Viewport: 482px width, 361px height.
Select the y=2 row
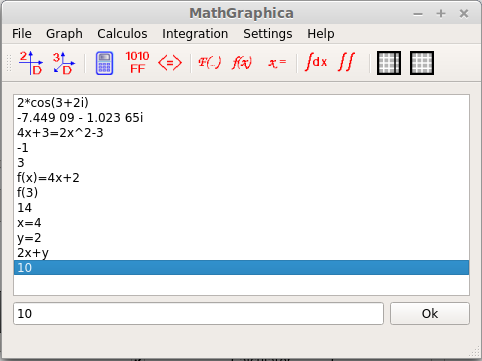(x=241, y=238)
